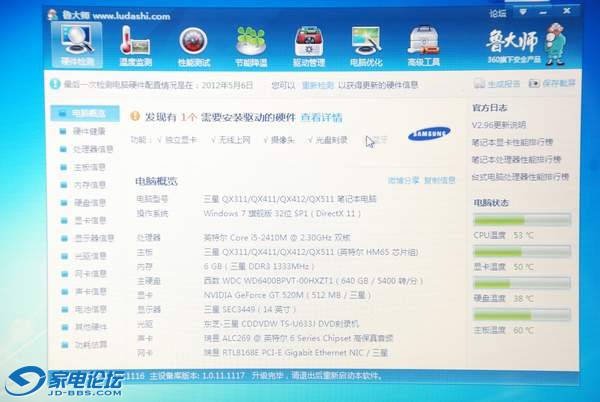
Task: Click the 无线上网 feature label
Action: pyautogui.click(x=234, y=140)
